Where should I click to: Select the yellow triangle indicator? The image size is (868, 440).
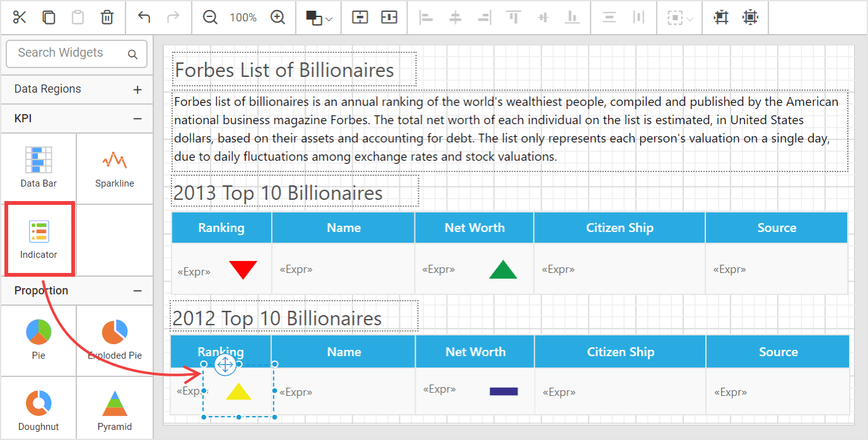(238, 391)
